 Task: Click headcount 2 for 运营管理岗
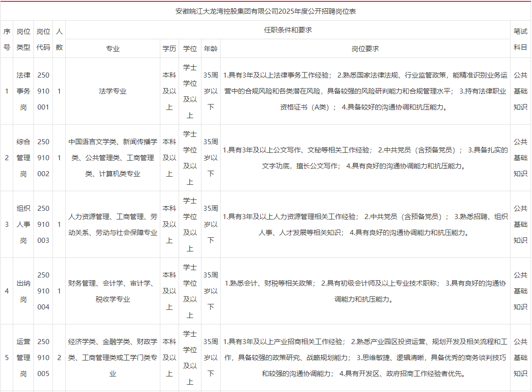(59, 357)
